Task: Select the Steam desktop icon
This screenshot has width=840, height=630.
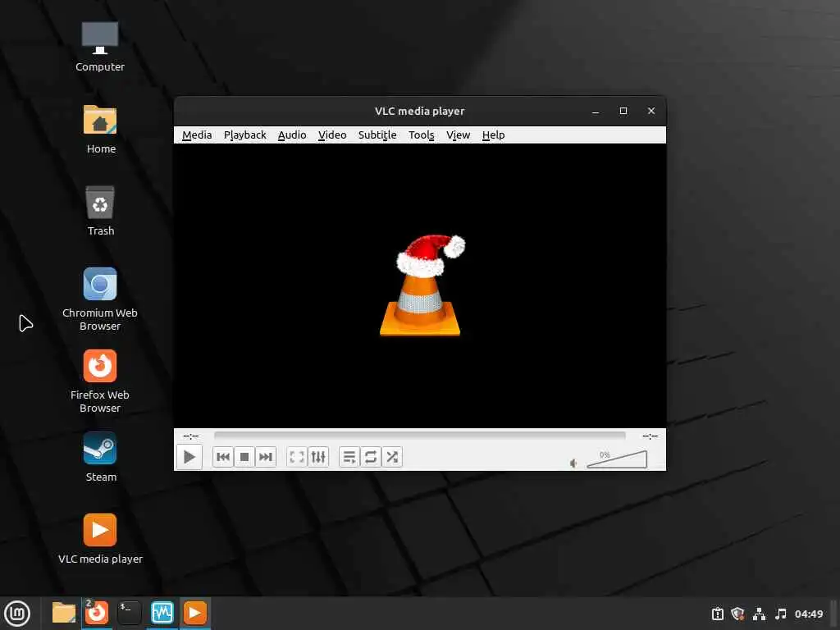Action: click(100, 457)
